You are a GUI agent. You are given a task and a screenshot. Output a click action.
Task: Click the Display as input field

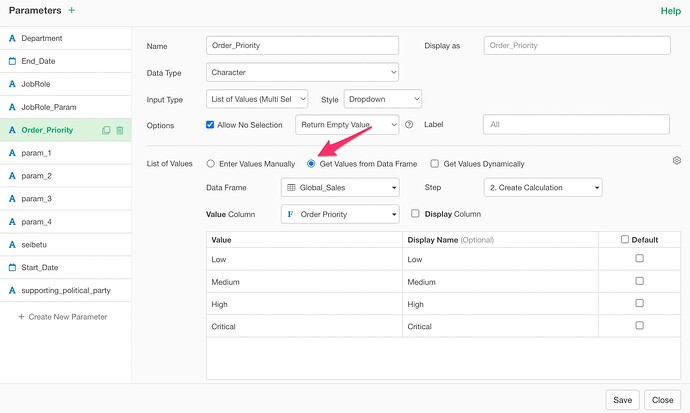pos(577,45)
